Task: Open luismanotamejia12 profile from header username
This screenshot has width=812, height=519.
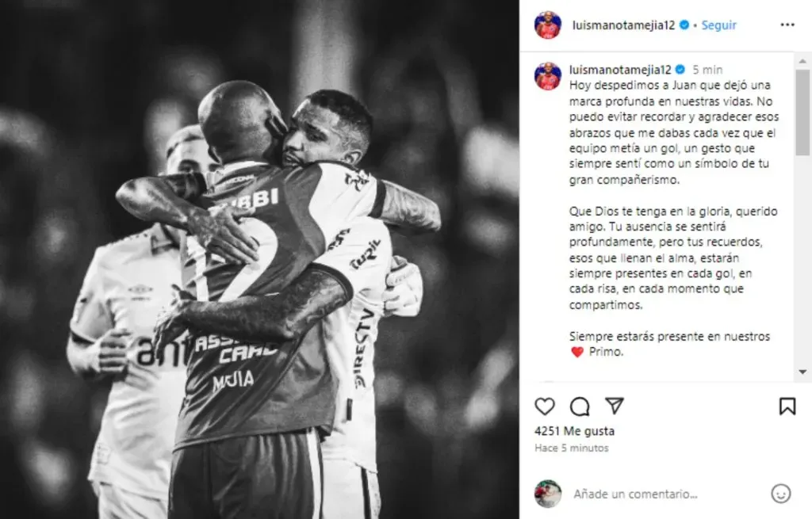Action: pyautogui.click(x=623, y=25)
